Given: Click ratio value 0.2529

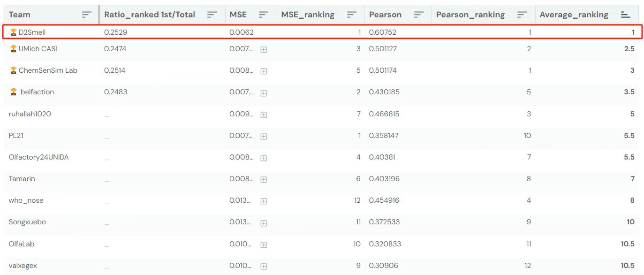Looking at the screenshot, I should [115, 32].
